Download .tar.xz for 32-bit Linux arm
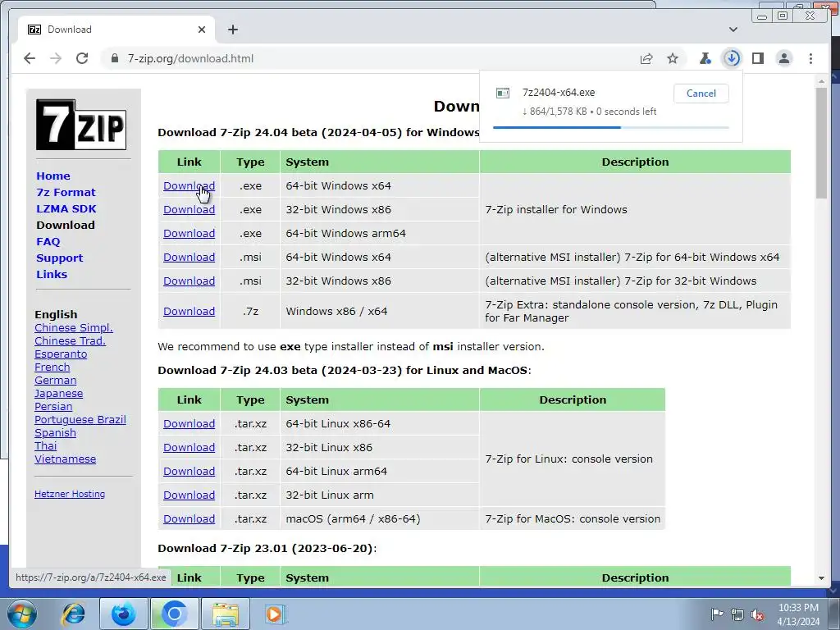Viewport: 840px width, 630px height. (189, 495)
